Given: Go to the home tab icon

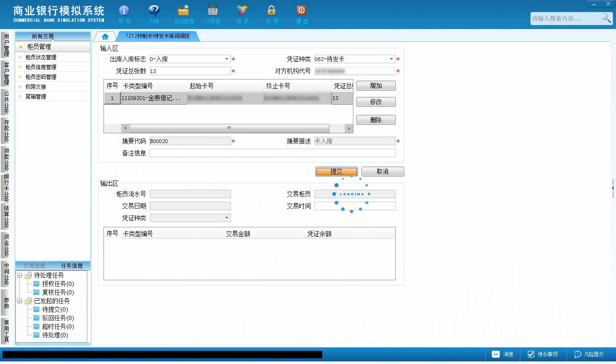Looking at the screenshot, I should (x=105, y=36).
